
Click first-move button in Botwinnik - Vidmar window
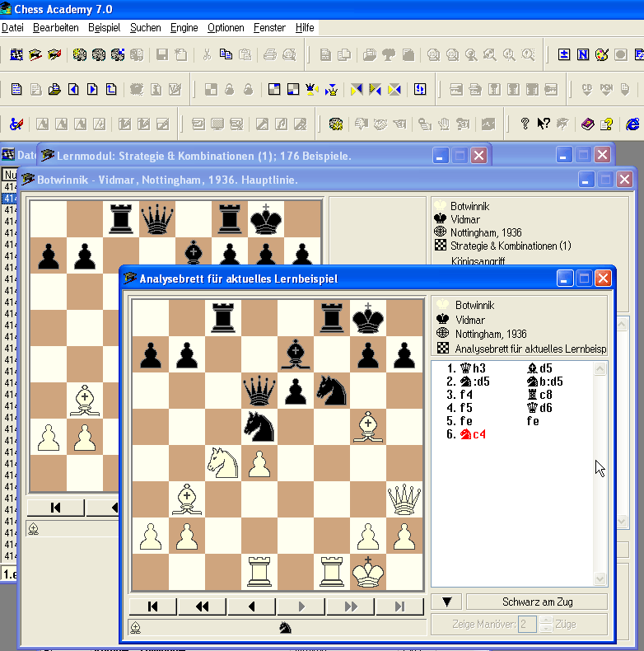click(x=56, y=508)
